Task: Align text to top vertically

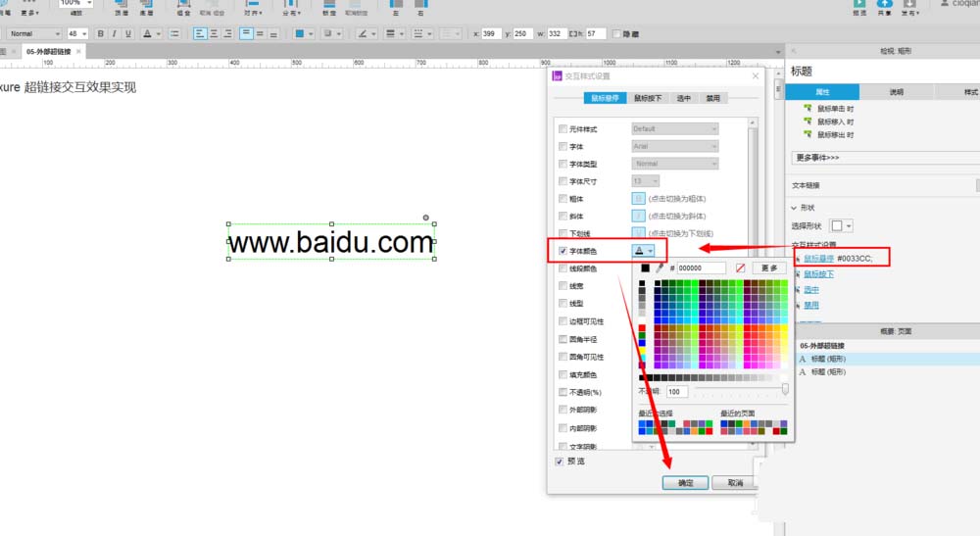Action: point(246,33)
